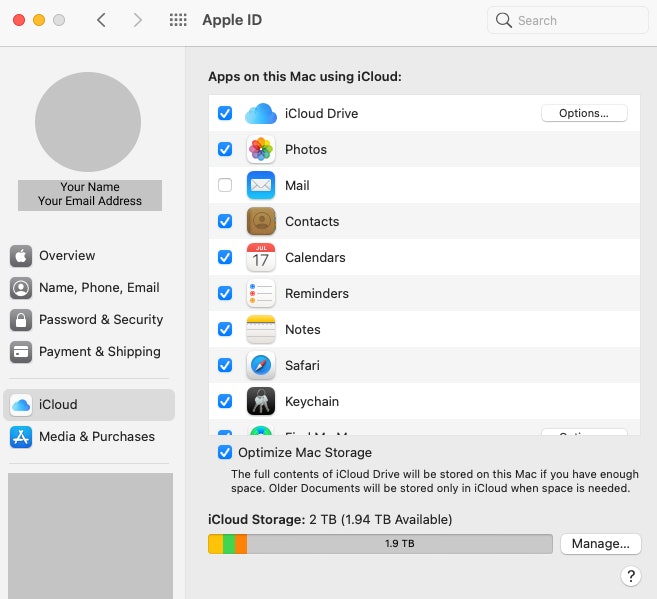
Task: Click Options button for iCloud Drive
Action: (584, 113)
